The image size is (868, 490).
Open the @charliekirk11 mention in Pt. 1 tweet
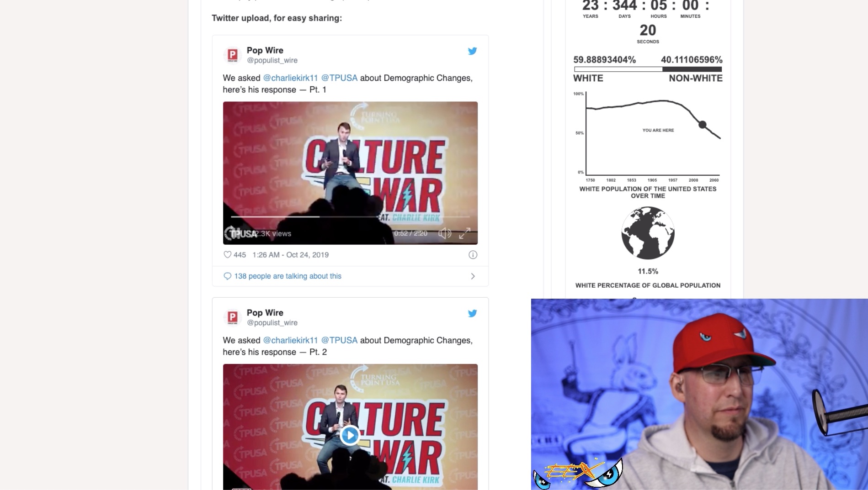tap(290, 78)
